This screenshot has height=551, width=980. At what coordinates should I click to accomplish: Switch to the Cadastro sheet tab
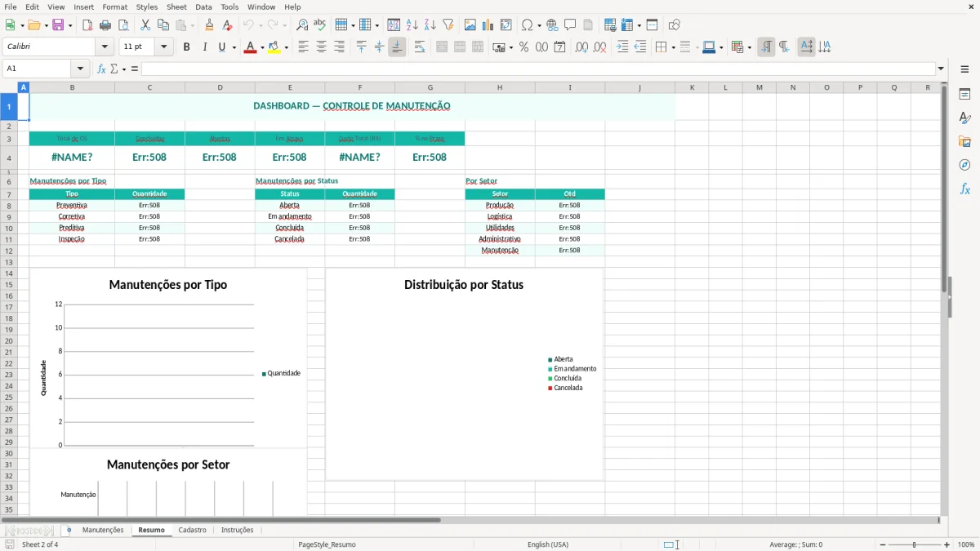(x=192, y=531)
